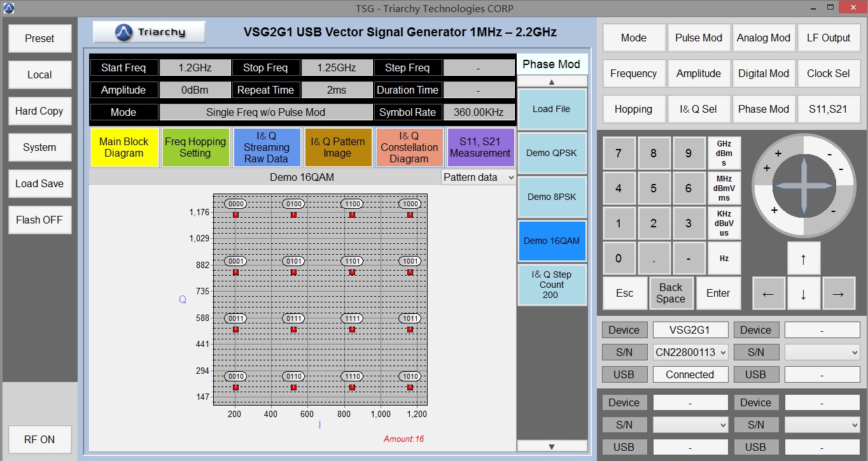
Task: Select the yellow Main Block Diagram tile
Action: pos(124,147)
